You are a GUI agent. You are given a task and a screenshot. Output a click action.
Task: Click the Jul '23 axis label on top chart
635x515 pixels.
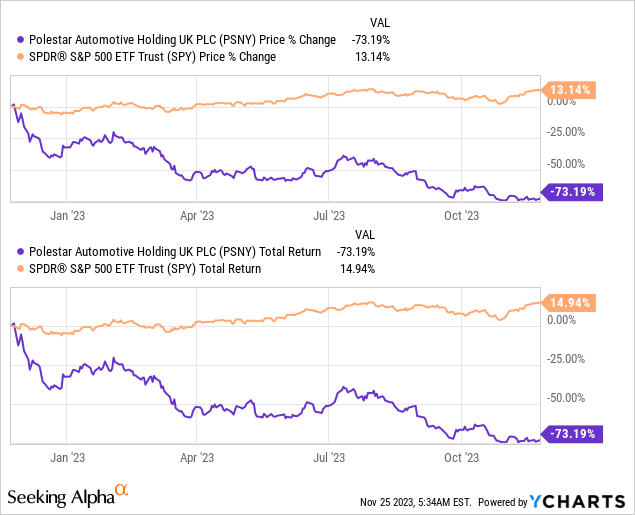point(330,214)
